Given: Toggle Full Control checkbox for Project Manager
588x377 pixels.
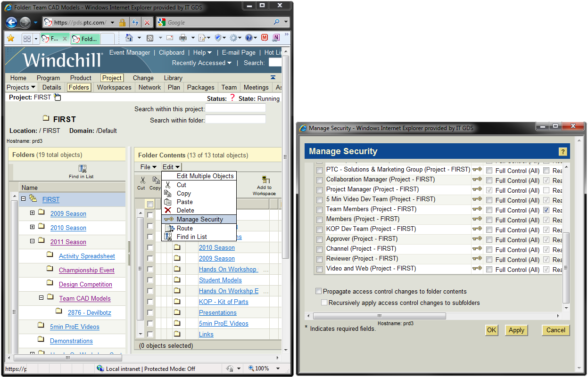Looking at the screenshot, I should pos(489,190).
